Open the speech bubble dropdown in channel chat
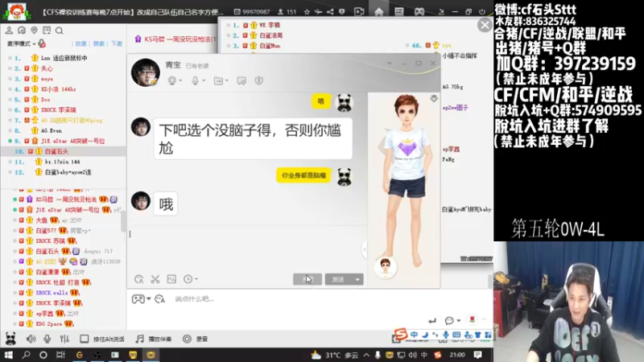 tap(452, 320)
